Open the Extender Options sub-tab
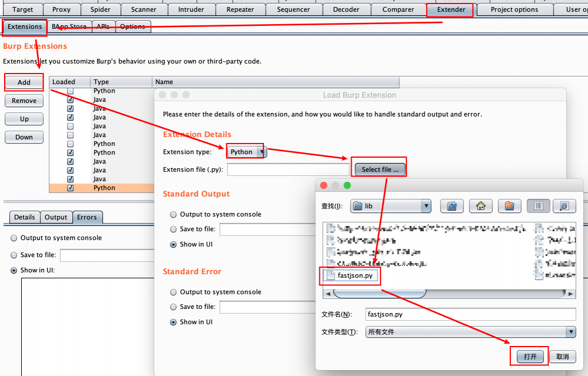 [x=133, y=26]
